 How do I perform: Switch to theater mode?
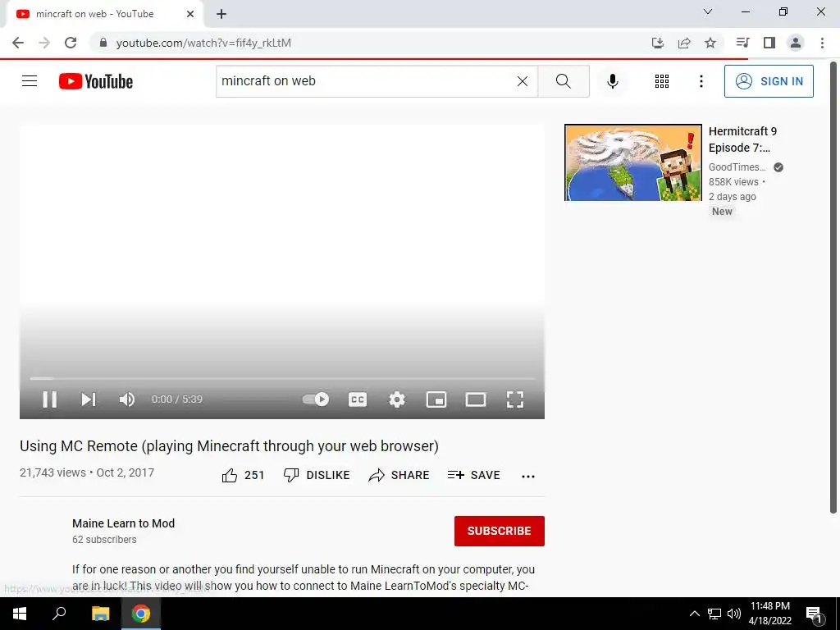coord(476,399)
